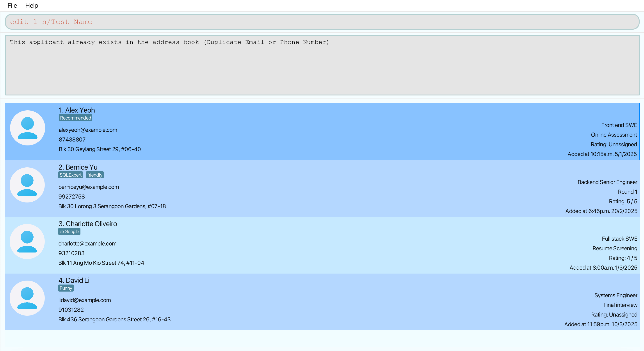Click the Round 1 stage label
Viewport: 644px width, 351px height.
628,192
